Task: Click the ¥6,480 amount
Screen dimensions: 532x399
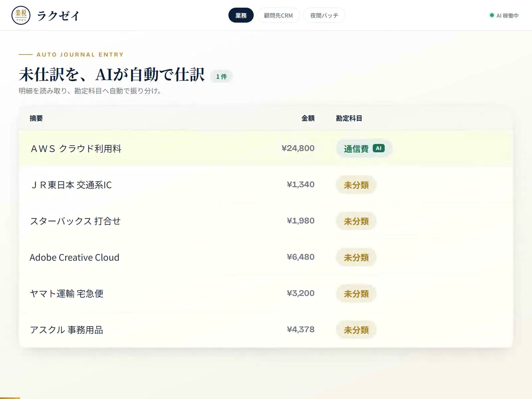Action: point(301,257)
